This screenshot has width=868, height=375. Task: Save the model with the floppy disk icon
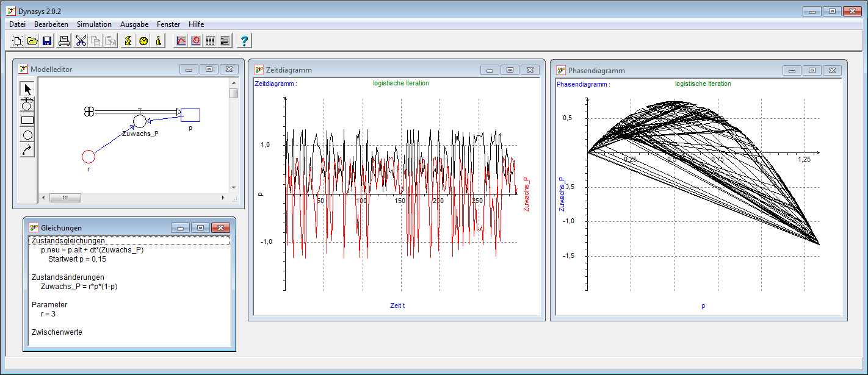point(47,41)
